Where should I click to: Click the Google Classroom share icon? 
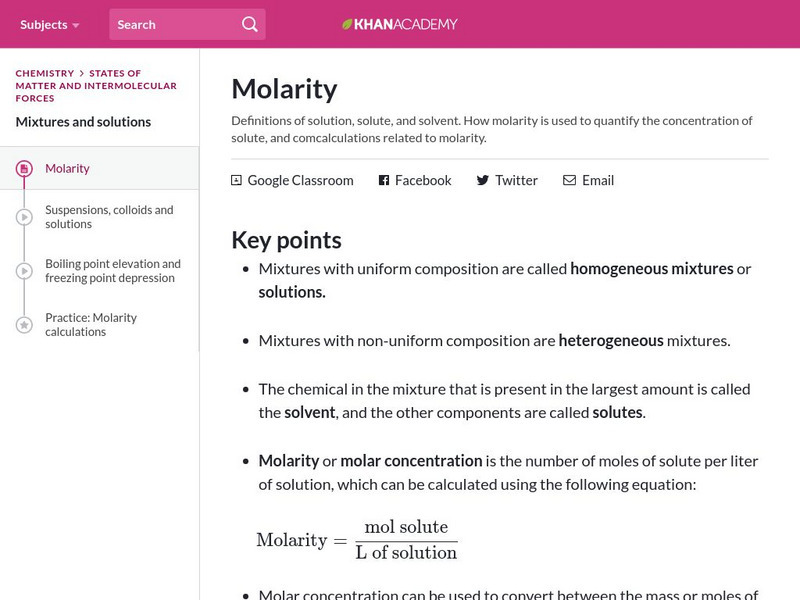pos(236,180)
